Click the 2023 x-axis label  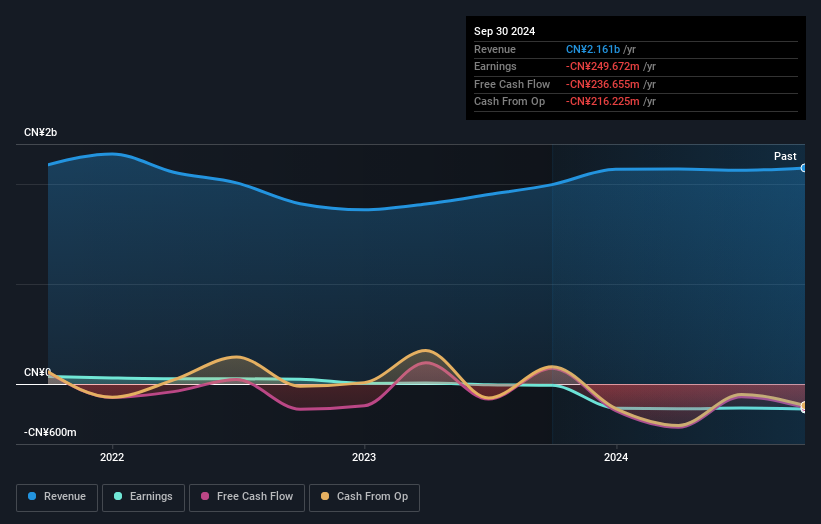pyautogui.click(x=364, y=457)
